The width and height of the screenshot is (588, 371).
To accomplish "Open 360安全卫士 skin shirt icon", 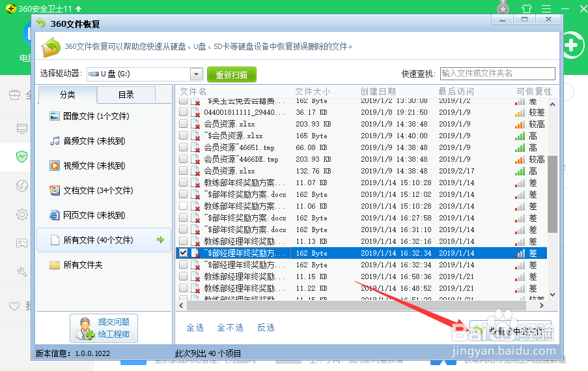I will [x=526, y=8].
